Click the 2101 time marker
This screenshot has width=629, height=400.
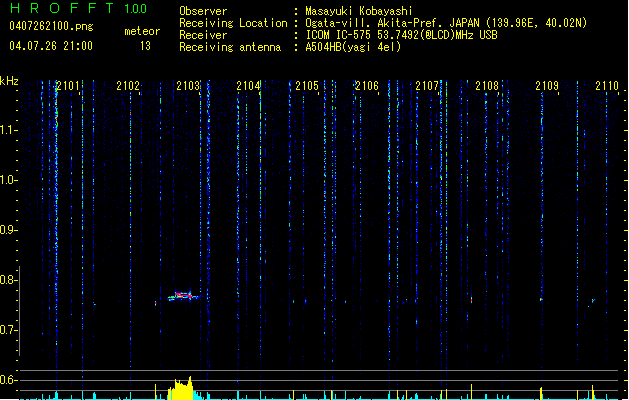click(x=68, y=86)
